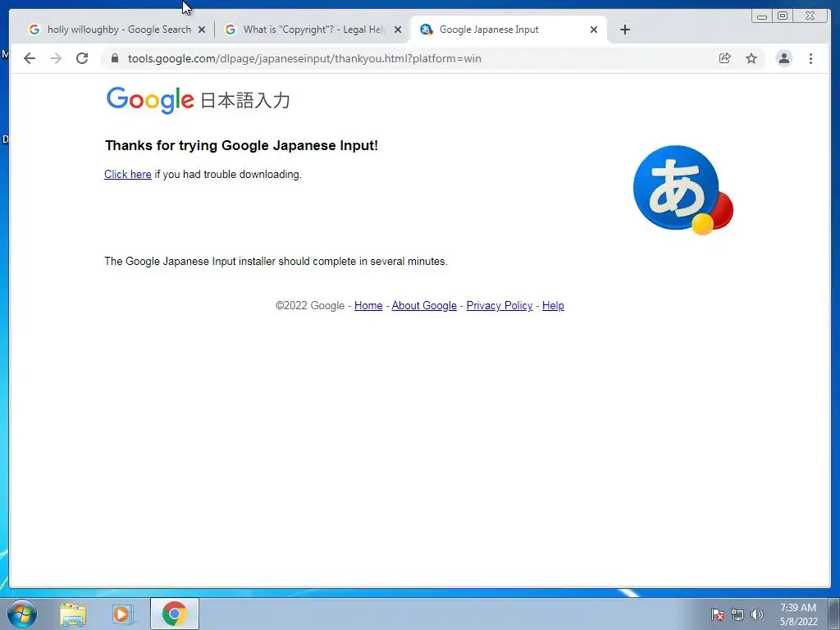This screenshot has height=630, width=840.
Task: Open the Action Center flag tray icon
Action: (718, 614)
